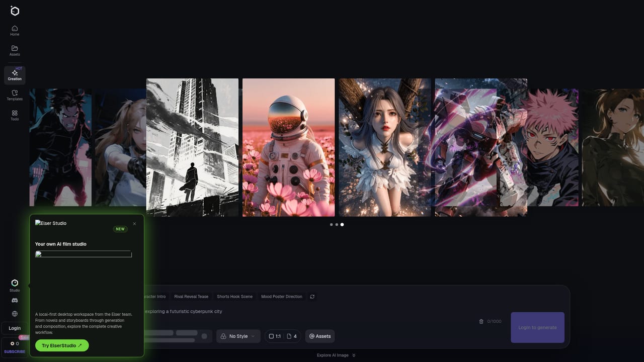Click Login to generate
This screenshot has height=362, width=644.
tap(537, 327)
